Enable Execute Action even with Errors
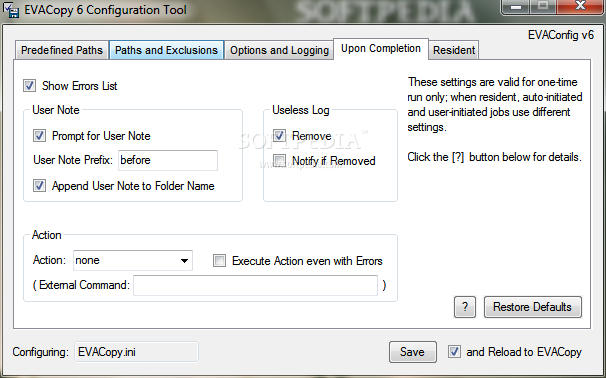606x378 pixels. 219,261
